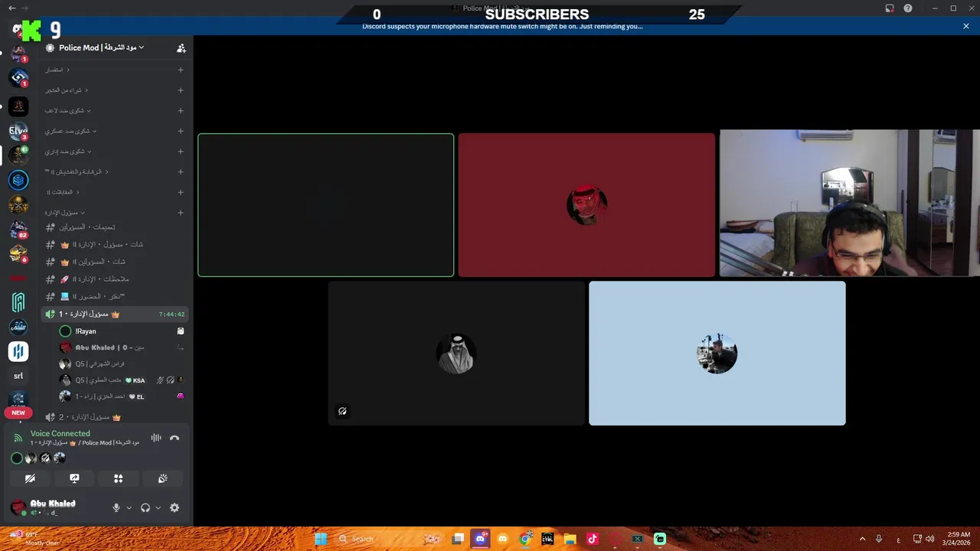Select voice channel مسؤول الإدارة 1
This screenshot has height=551, width=980.
tap(115, 315)
